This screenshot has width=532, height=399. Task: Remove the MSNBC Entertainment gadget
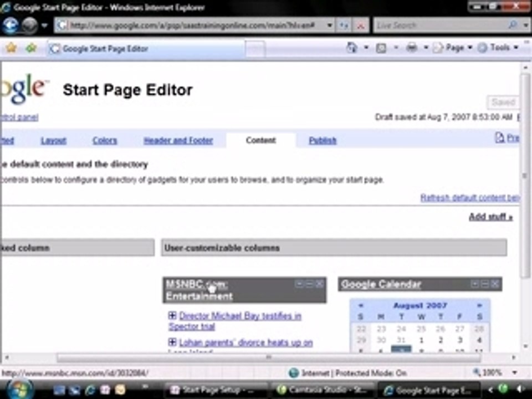(x=319, y=284)
